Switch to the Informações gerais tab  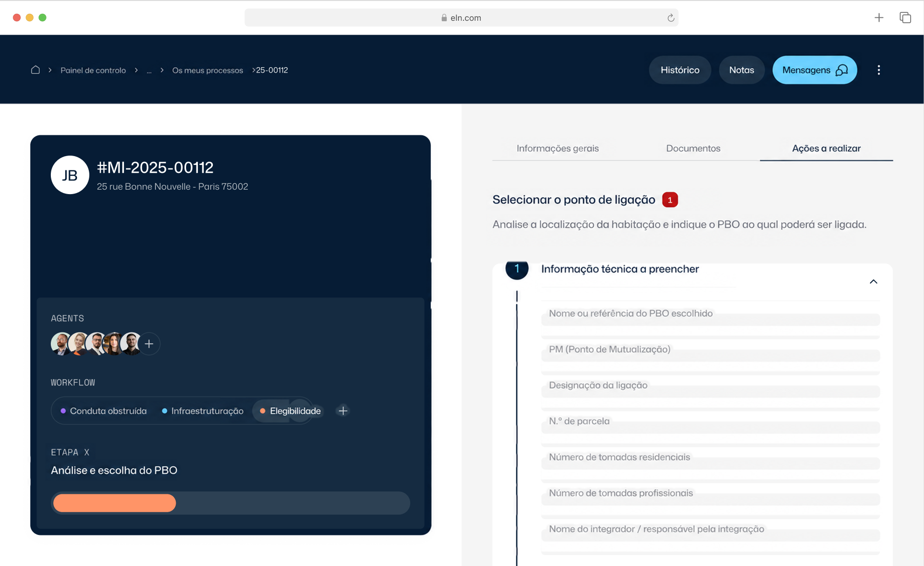click(x=557, y=148)
